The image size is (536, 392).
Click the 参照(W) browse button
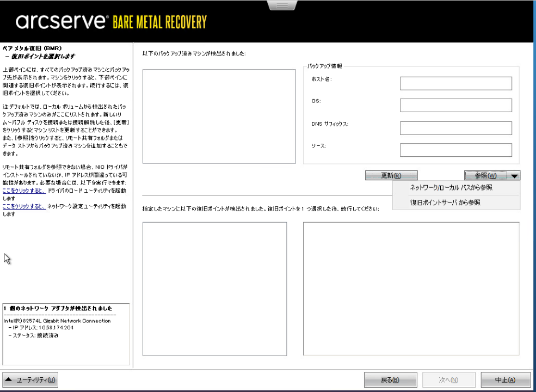point(486,175)
